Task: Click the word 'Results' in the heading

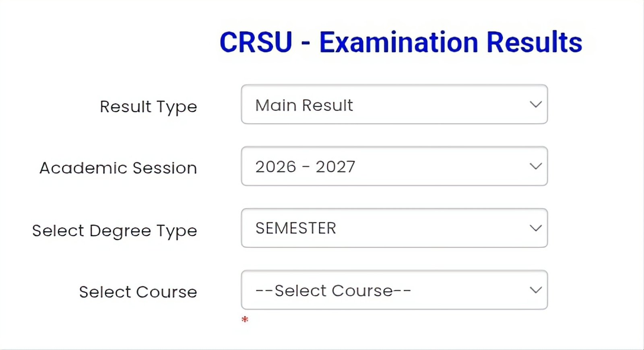Action: [534, 42]
